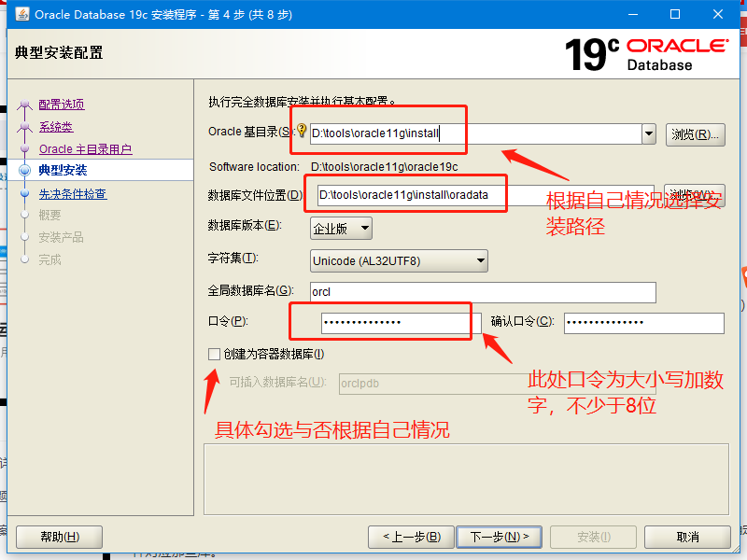Image resolution: width=747 pixels, height=560 pixels.
Task: Toggle the 创建为容器数据库 checkbox
Action: [x=214, y=354]
